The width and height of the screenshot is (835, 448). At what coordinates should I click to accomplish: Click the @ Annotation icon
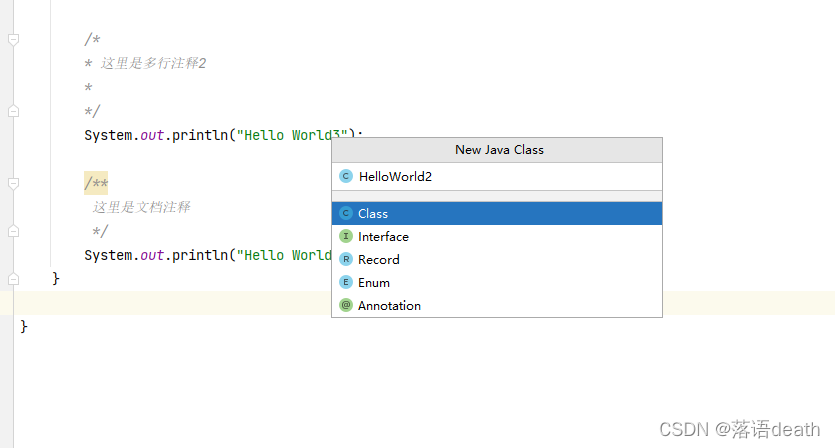pyautogui.click(x=346, y=305)
